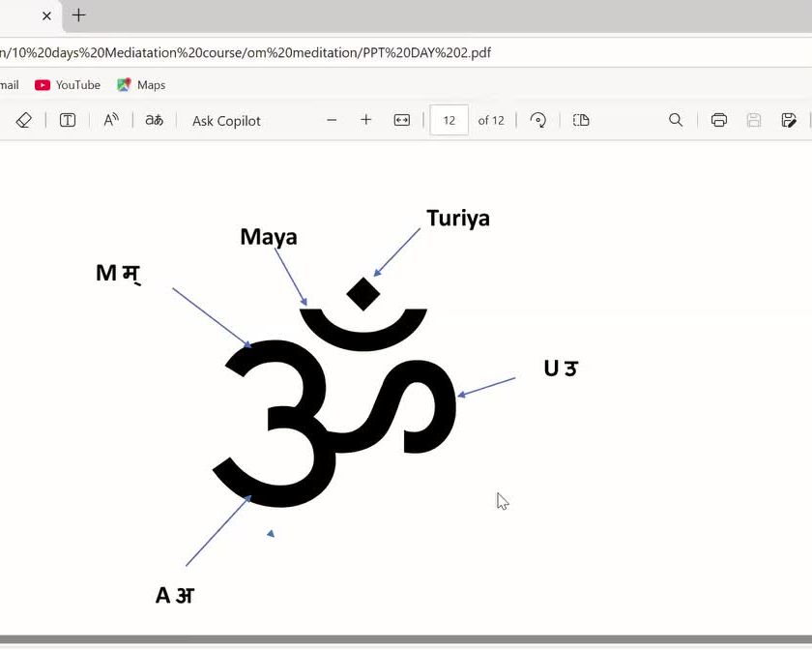Open Find search in PDF
Screen dimensions: 812x650
(676, 120)
